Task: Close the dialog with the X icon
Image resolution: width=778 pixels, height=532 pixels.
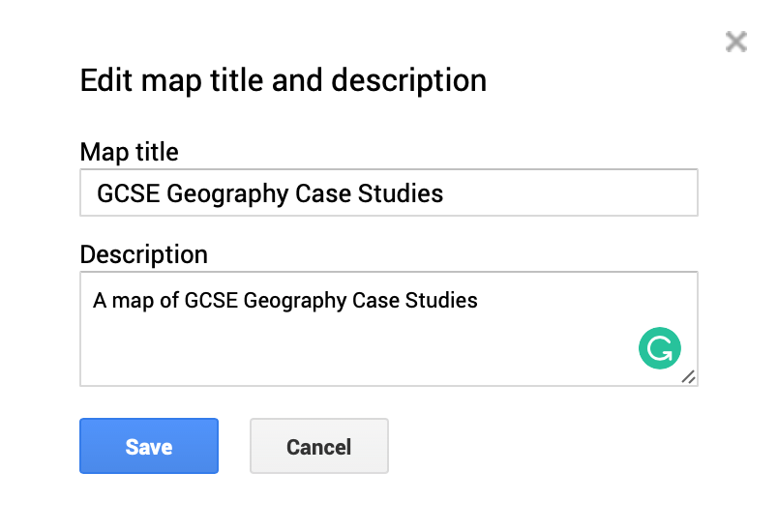Action: coord(736,42)
